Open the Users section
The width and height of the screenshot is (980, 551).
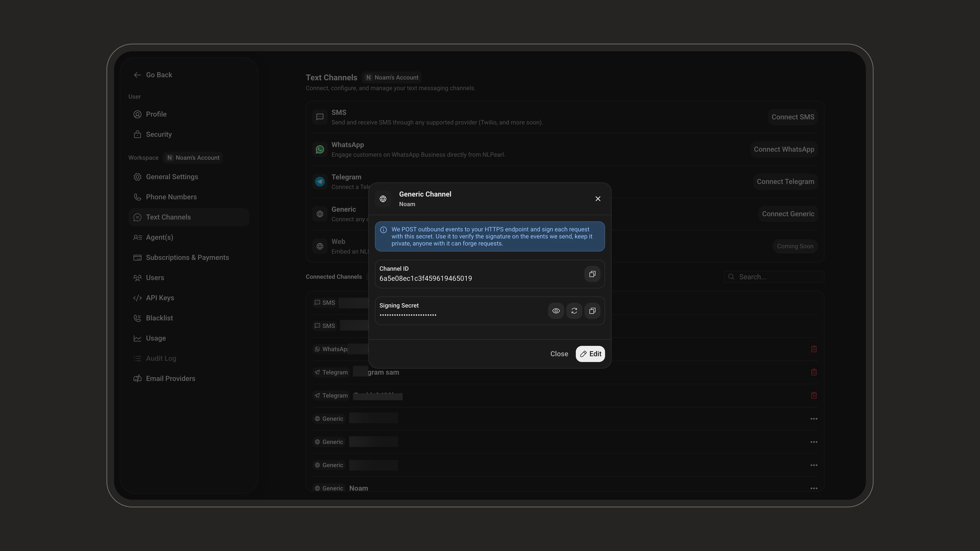pos(189,278)
